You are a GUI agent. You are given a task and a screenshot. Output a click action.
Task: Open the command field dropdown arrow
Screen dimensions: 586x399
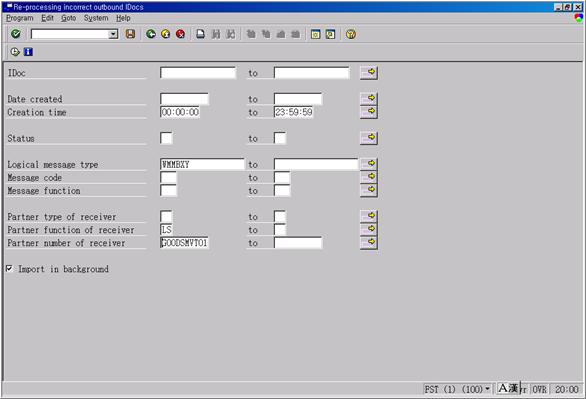point(113,34)
